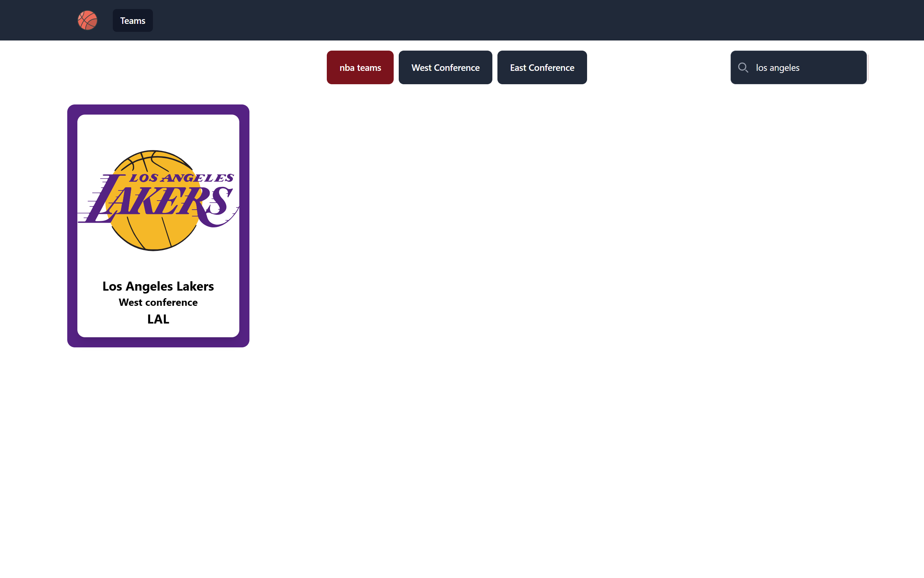Click the 'West conference' label on card
The width and height of the screenshot is (924, 578).
point(158,303)
